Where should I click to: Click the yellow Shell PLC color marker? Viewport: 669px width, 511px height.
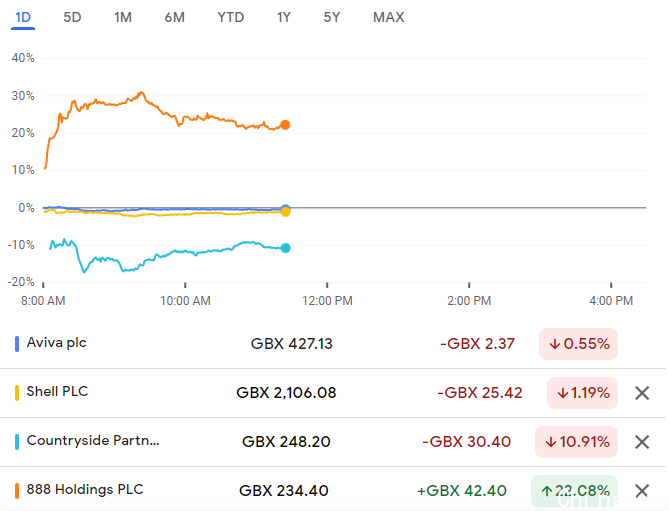coord(17,393)
